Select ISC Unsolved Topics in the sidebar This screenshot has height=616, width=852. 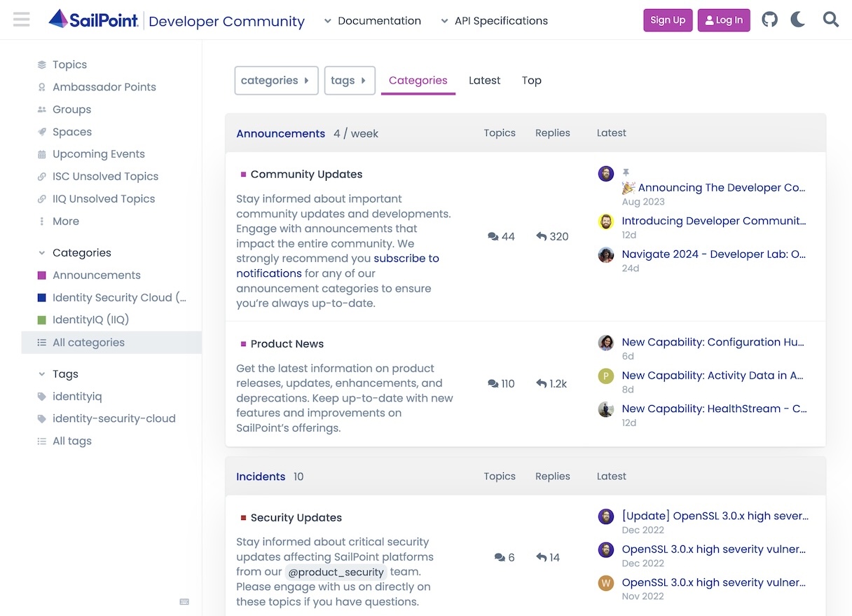[x=105, y=176]
